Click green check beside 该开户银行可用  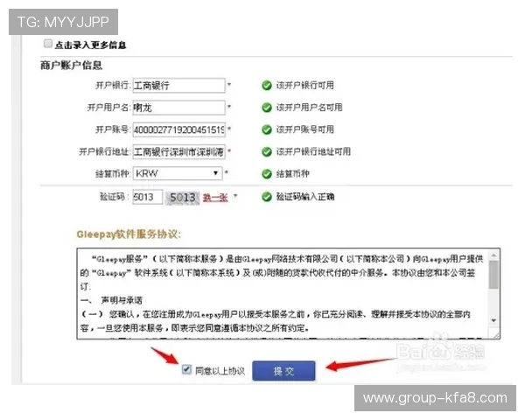[x=267, y=86]
